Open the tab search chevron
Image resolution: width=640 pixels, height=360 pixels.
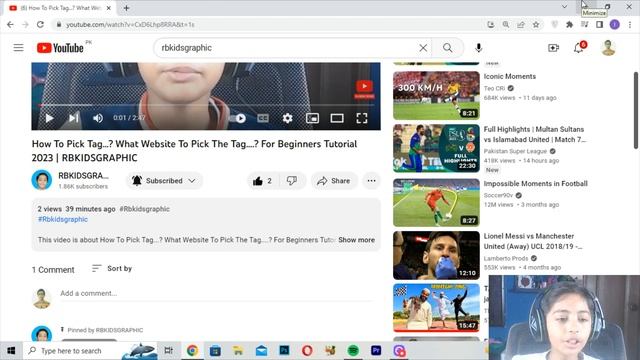(564, 7)
